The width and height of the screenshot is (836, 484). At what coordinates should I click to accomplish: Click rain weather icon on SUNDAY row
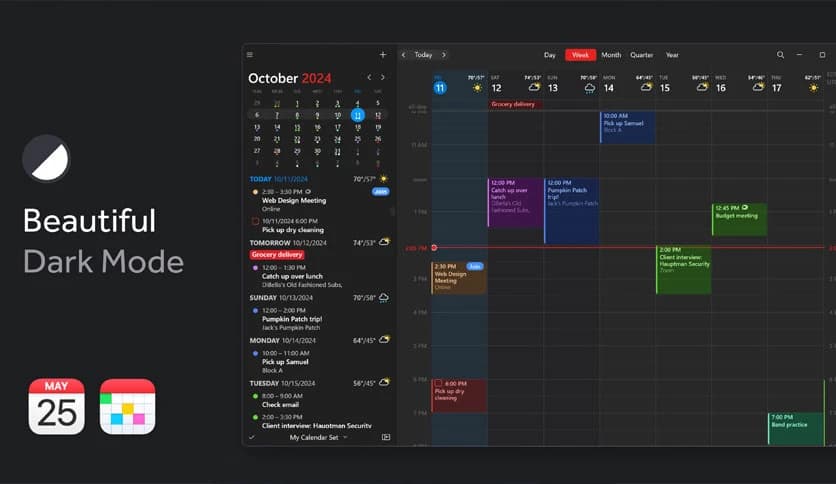[x=384, y=297]
